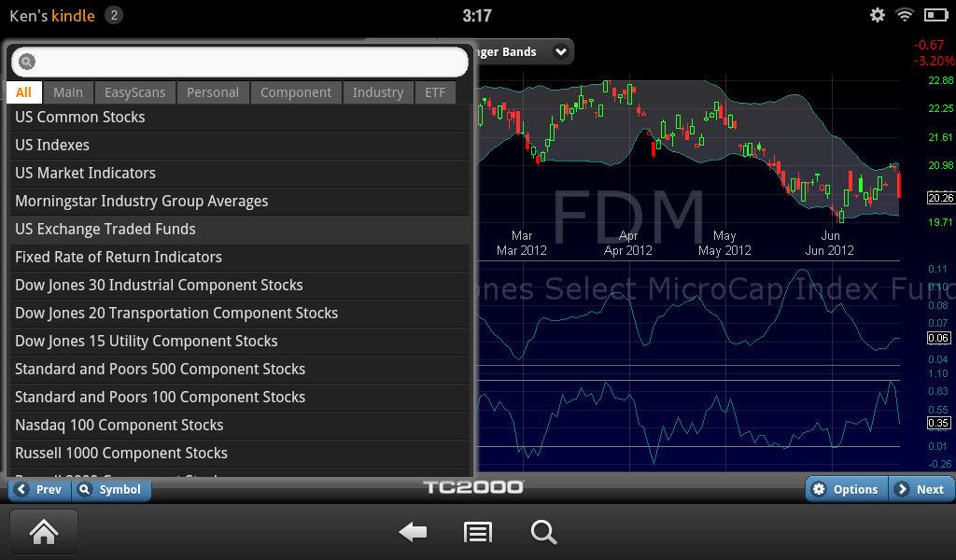The height and width of the screenshot is (560, 956).
Task: Tap the magnifier search icon at bottom
Action: [543, 532]
